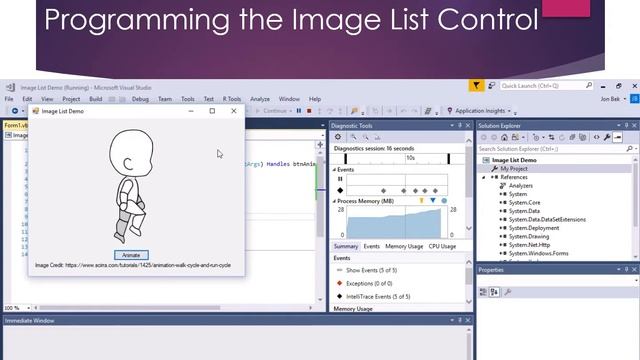Viewport: 640px width, 360px height.
Task: Select My Project in Solution Explorer
Action: point(513,169)
